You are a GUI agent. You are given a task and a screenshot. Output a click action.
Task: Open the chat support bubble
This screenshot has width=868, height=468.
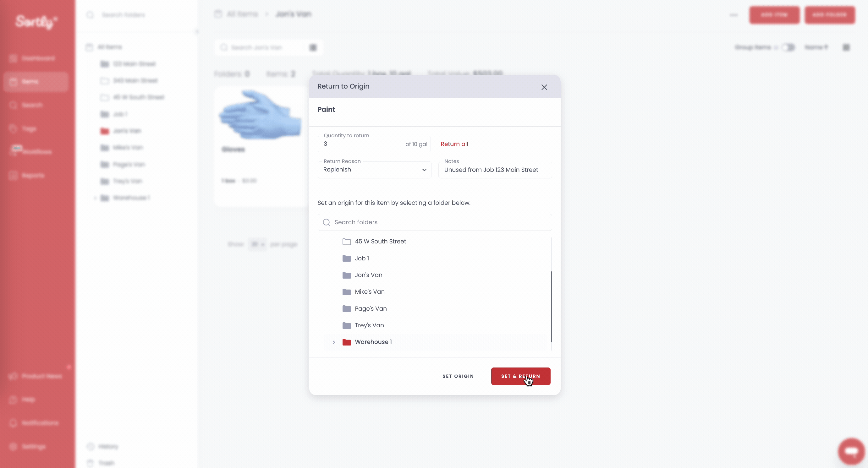pos(851,451)
